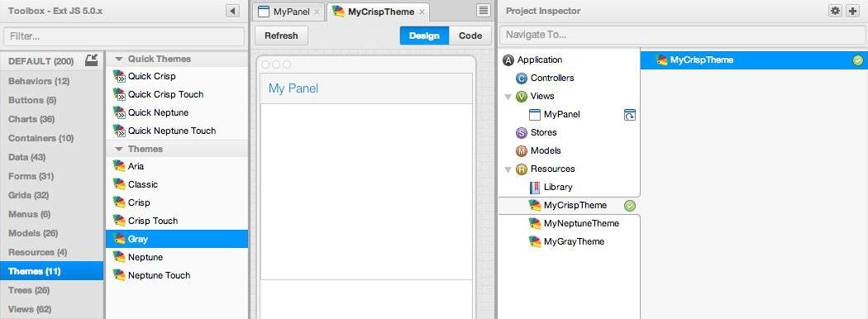
Task: Switch to Code view
Action: (x=470, y=36)
